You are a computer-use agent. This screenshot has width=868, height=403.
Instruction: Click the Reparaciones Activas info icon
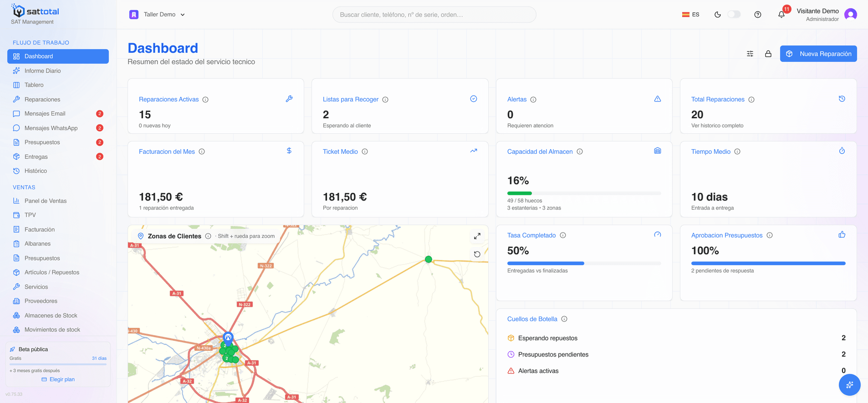click(205, 100)
